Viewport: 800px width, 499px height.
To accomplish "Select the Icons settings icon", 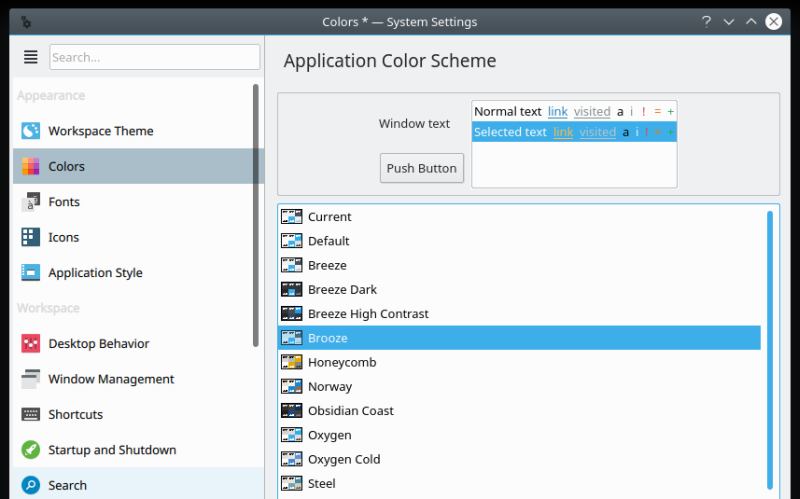I will pyautogui.click(x=31, y=237).
